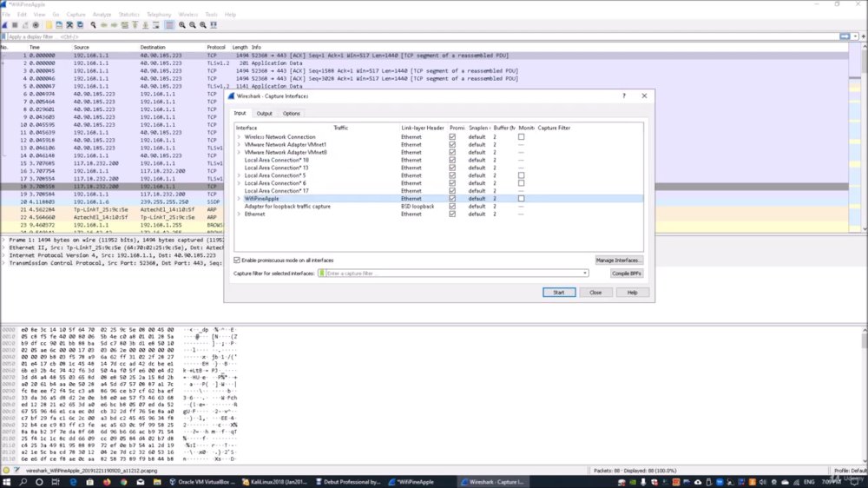Go to previous packet arrow icon
Image resolution: width=868 pixels, height=488 pixels.
click(x=103, y=25)
